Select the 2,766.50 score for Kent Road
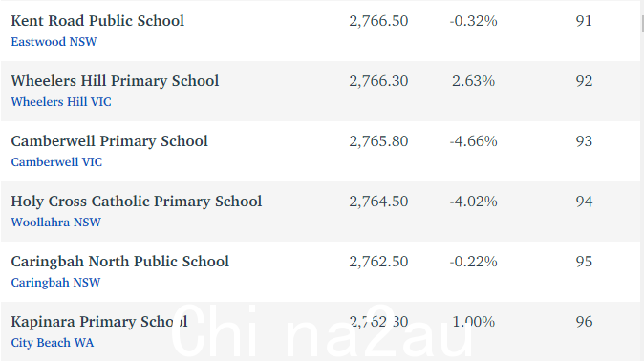The image size is (644, 361). pyautogui.click(x=378, y=21)
